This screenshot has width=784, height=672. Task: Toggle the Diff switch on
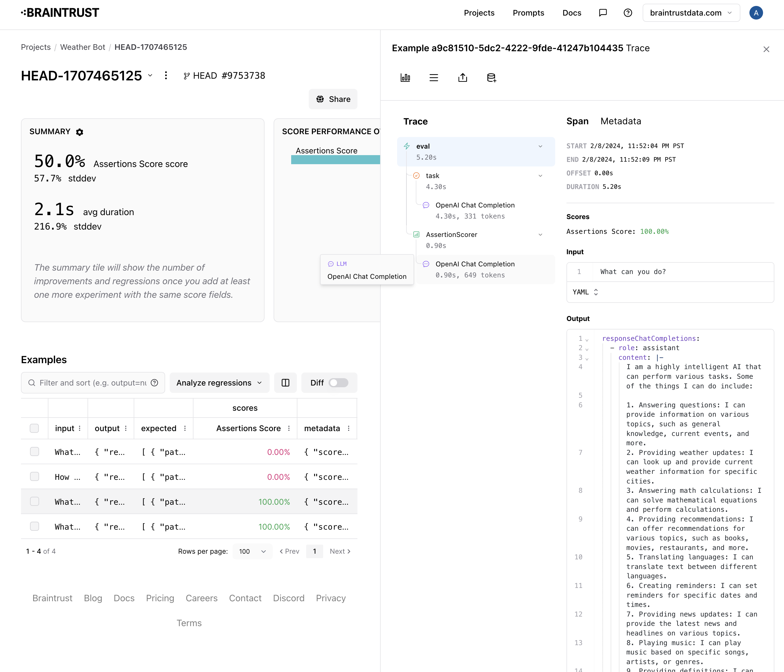tap(338, 383)
